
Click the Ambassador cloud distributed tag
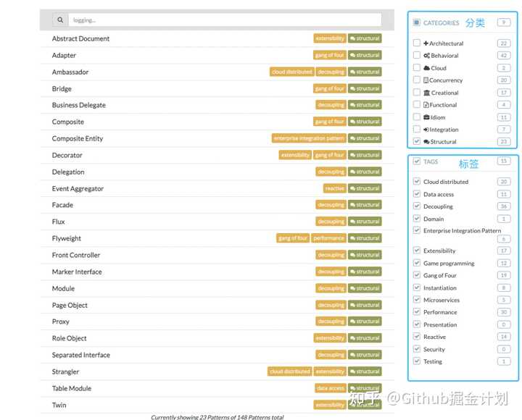292,72
